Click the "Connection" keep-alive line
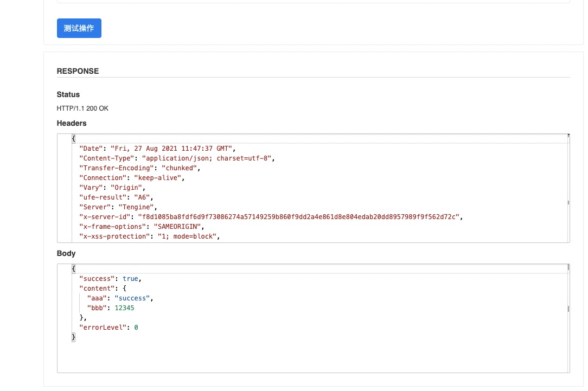588x391 pixels. point(132,178)
